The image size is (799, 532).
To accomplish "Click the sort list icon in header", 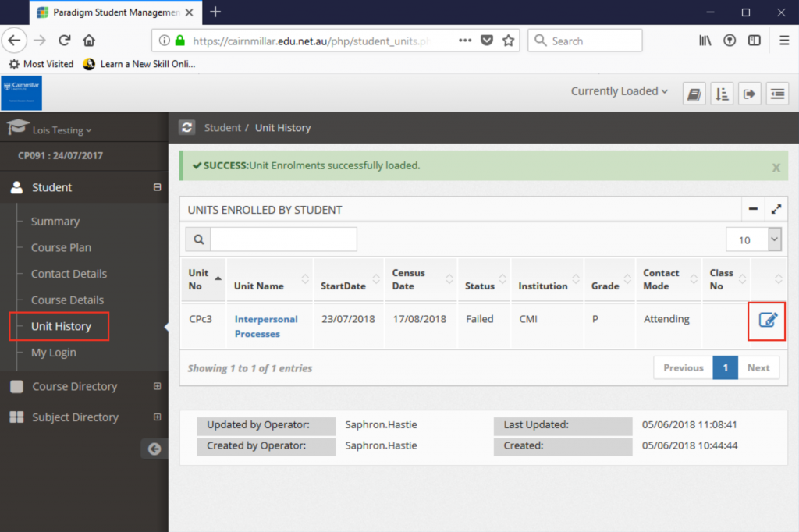I will click(x=722, y=94).
